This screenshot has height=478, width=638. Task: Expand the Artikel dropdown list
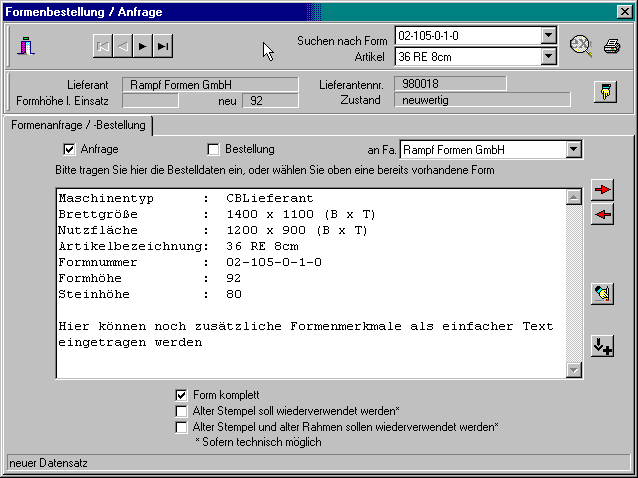548,56
